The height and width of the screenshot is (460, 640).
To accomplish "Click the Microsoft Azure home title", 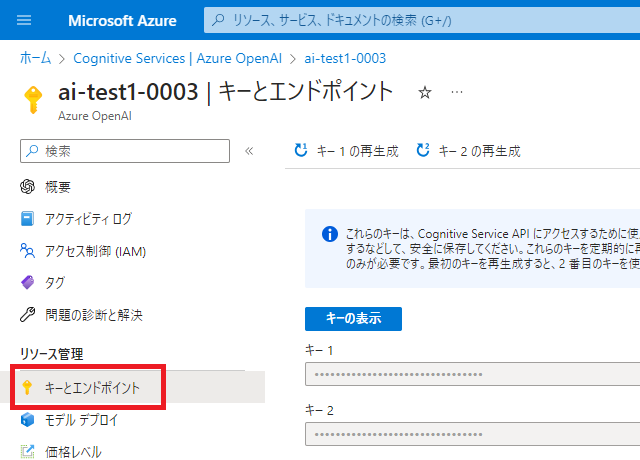I will (x=122, y=20).
